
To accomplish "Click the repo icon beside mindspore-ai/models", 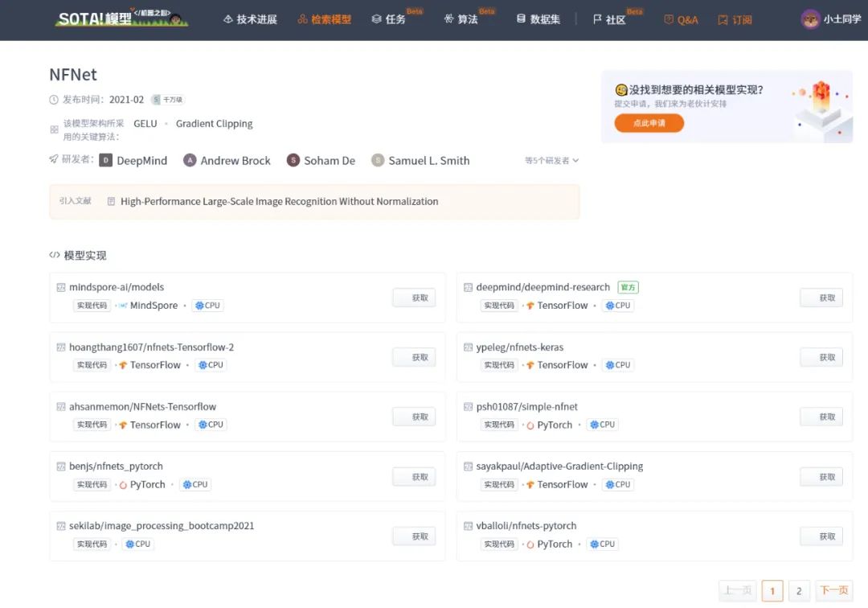I will [61, 287].
